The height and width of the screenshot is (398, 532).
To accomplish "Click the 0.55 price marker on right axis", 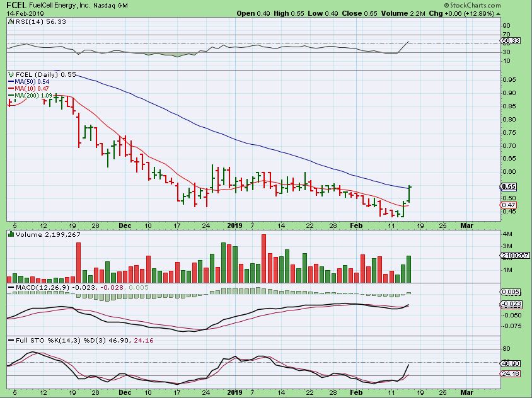I will point(509,186).
